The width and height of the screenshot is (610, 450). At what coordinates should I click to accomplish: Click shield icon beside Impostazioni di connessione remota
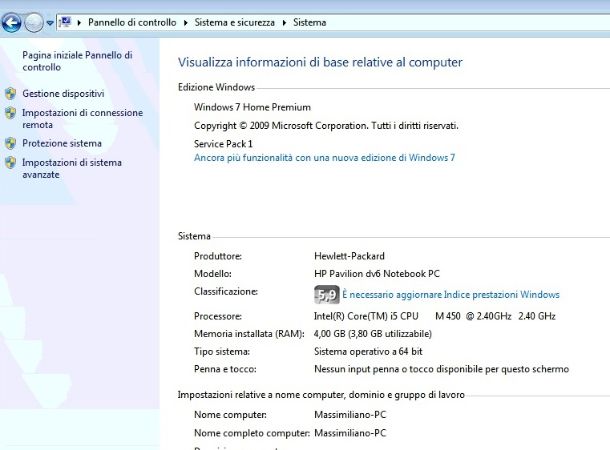tap(11, 113)
